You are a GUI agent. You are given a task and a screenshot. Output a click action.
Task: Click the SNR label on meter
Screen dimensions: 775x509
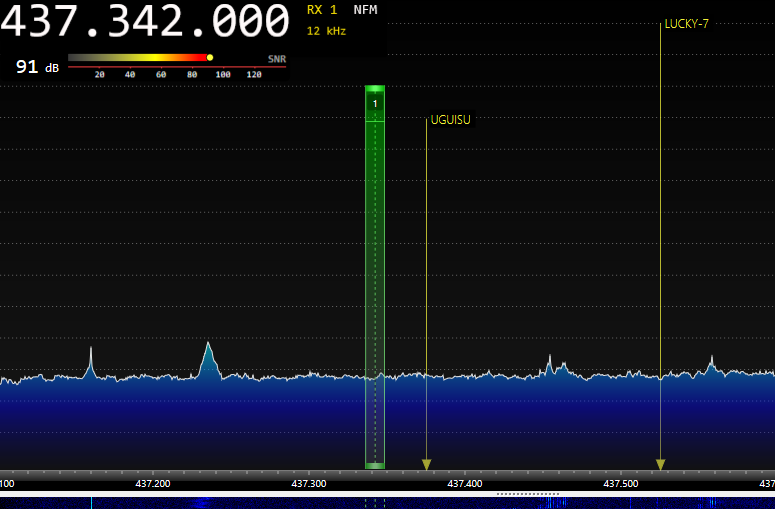tap(277, 59)
